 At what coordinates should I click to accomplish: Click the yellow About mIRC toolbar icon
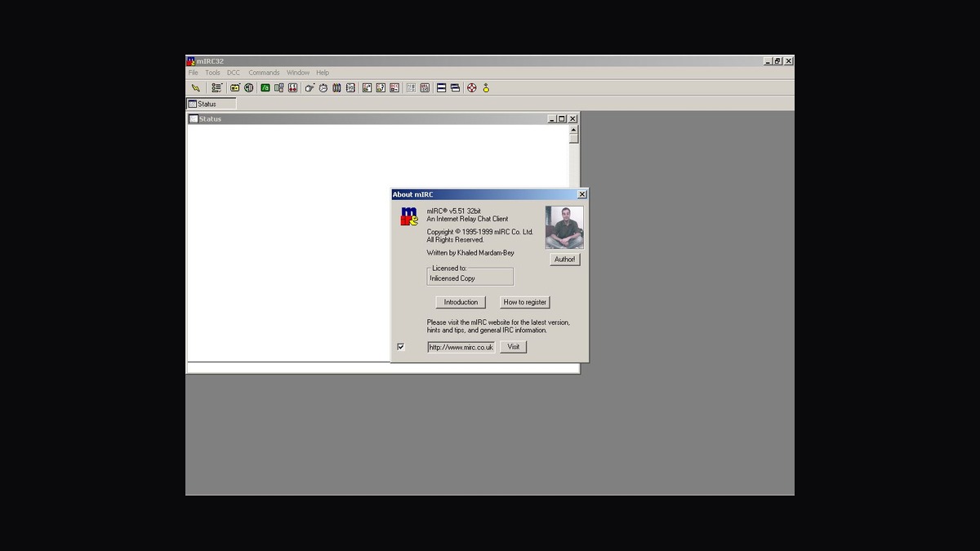(486, 88)
